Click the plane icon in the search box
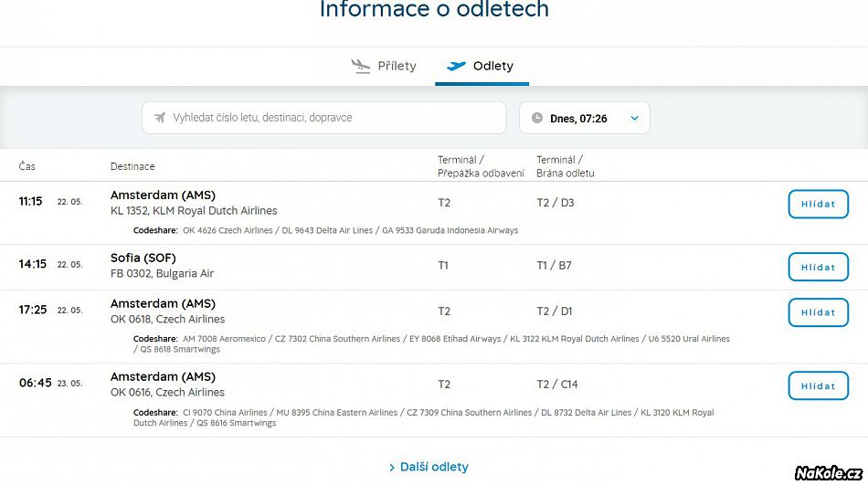Viewport: 868px width, 485px height. pos(159,118)
